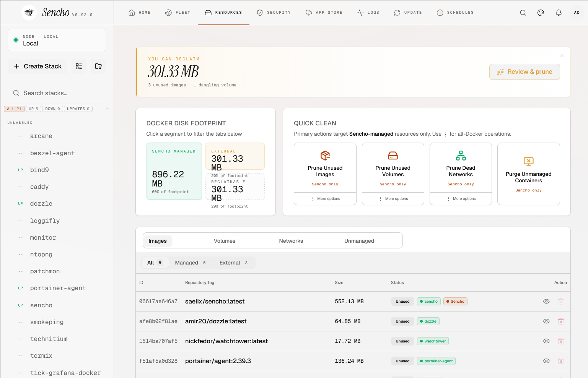Switch to the Volumes tab

pos(225,241)
